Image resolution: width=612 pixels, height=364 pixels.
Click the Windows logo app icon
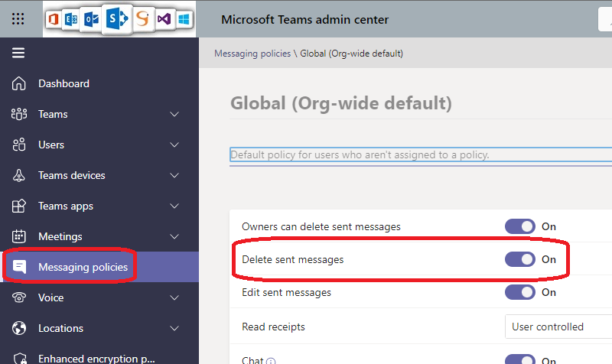coord(184,18)
